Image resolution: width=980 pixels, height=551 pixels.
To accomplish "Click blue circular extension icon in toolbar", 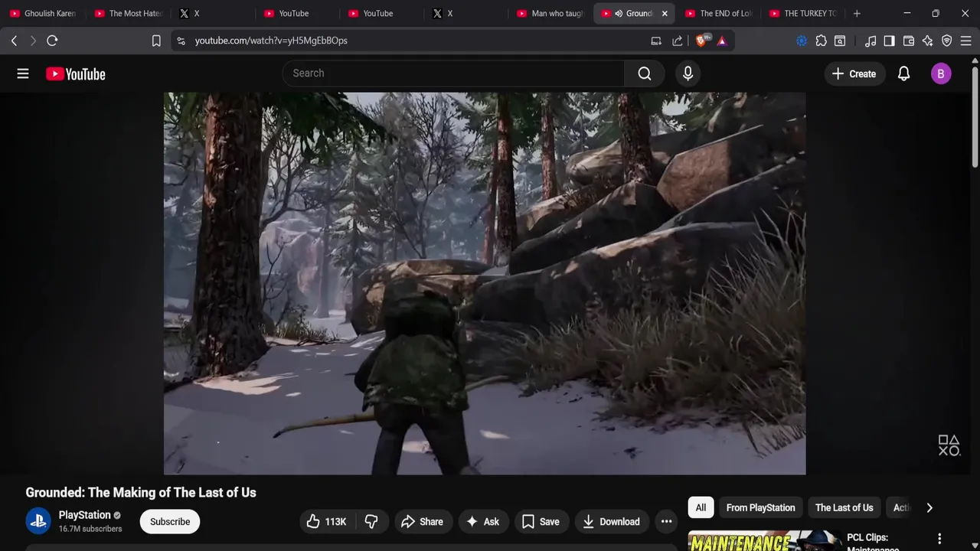I will click(x=802, y=41).
